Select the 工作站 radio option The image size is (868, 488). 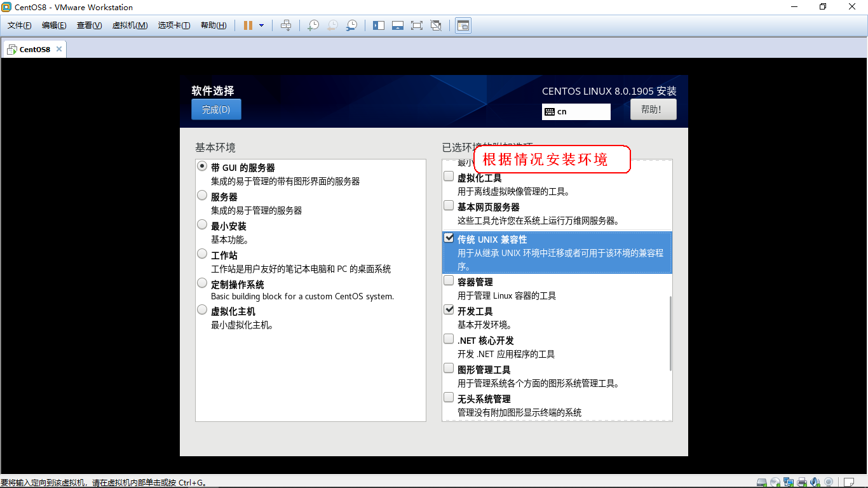[202, 254]
